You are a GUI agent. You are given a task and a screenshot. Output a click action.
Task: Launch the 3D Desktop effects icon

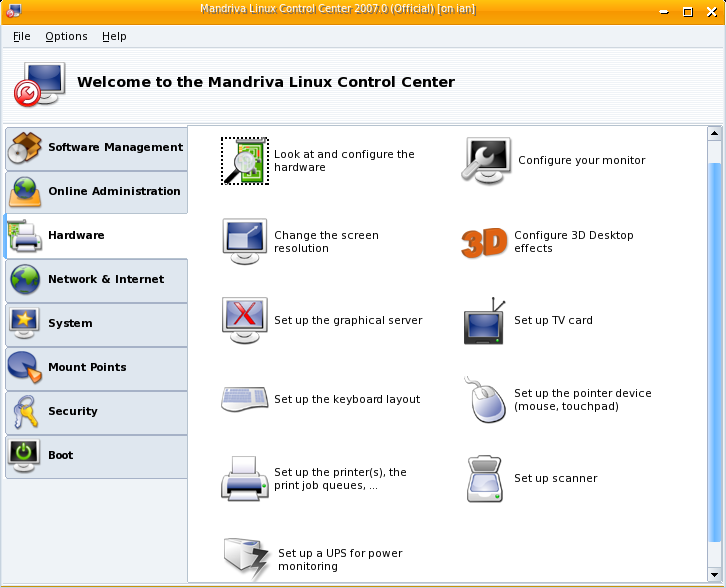(485, 242)
